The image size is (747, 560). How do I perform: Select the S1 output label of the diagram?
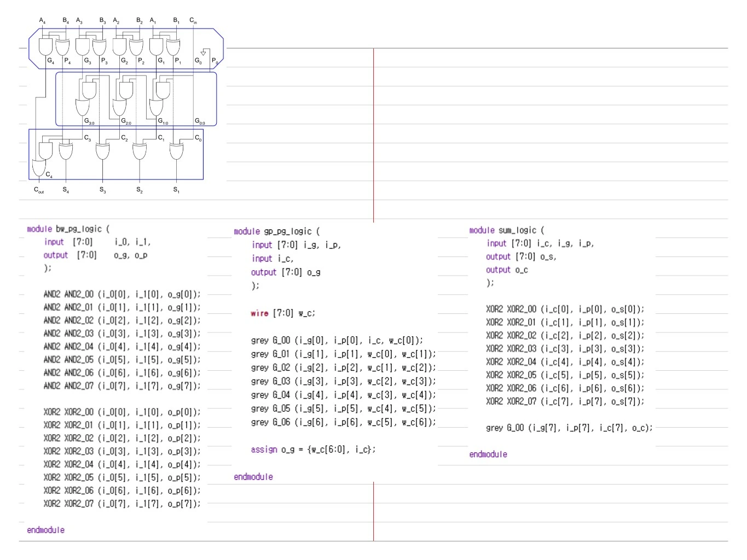point(176,190)
